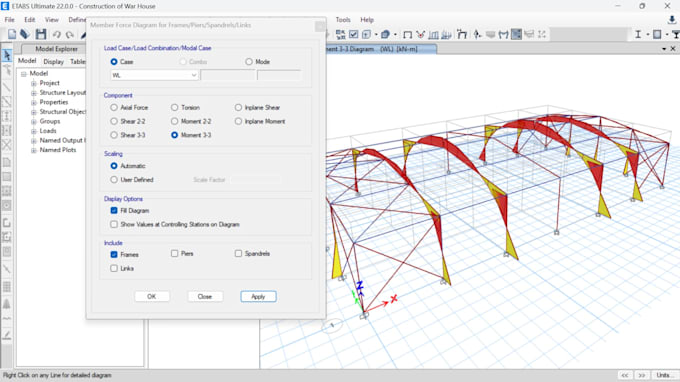
Task: Select User Defined scaling
Action: [x=114, y=180]
